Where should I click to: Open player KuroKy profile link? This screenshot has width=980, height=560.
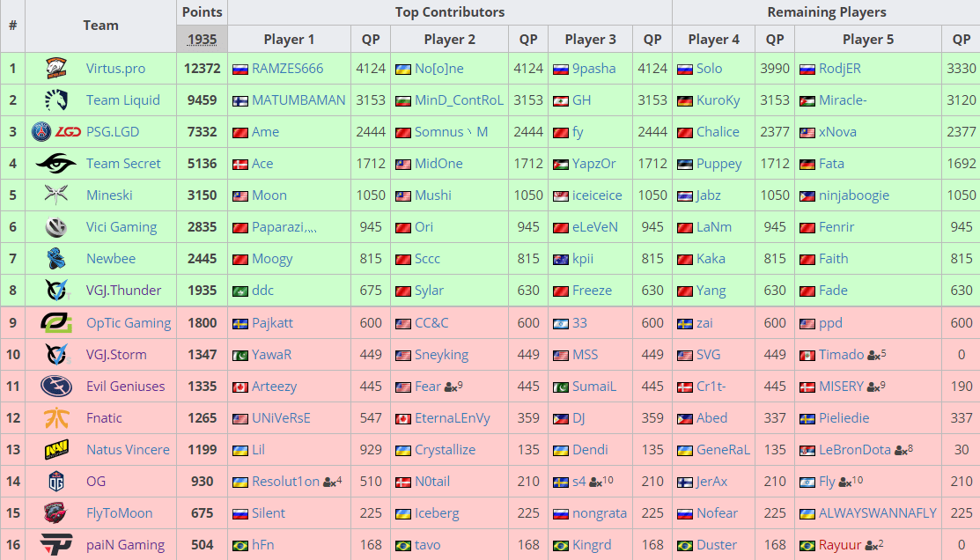tap(718, 100)
